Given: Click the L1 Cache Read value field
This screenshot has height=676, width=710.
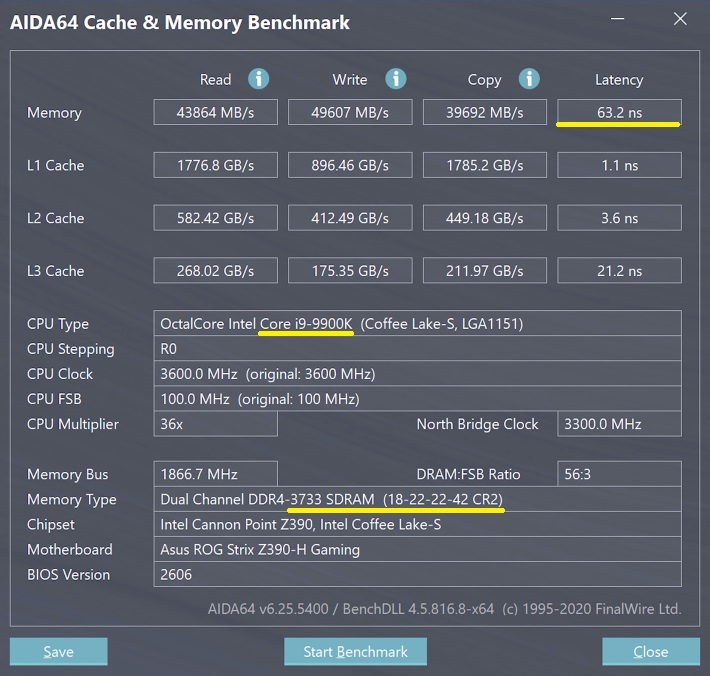Looking at the screenshot, I should point(217,165).
